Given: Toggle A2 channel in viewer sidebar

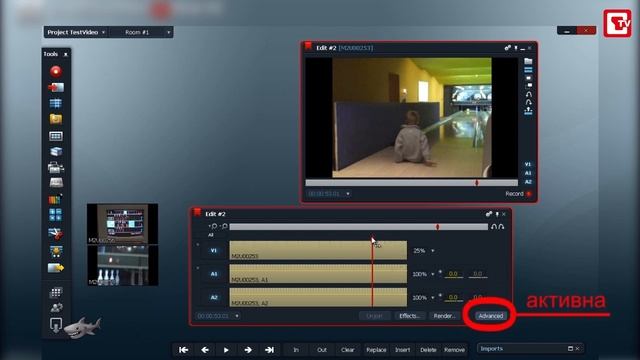Looking at the screenshot, I should pos(528,182).
